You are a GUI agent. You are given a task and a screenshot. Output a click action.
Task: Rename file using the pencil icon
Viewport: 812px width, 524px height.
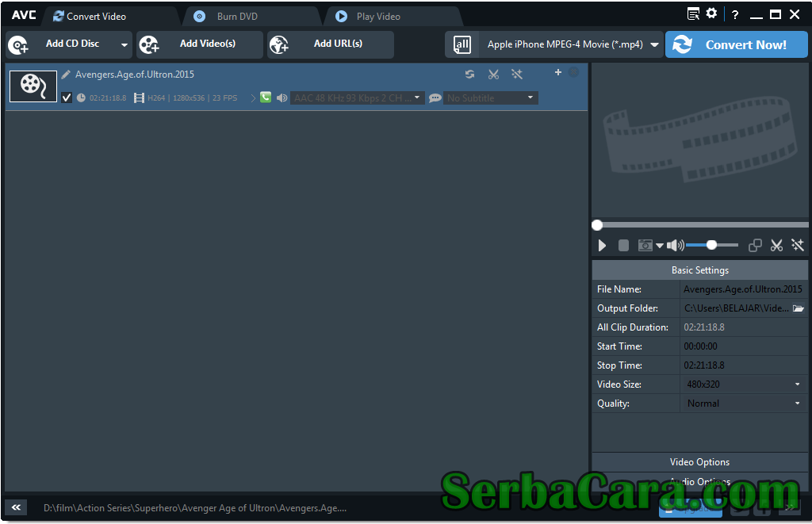[66, 75]
